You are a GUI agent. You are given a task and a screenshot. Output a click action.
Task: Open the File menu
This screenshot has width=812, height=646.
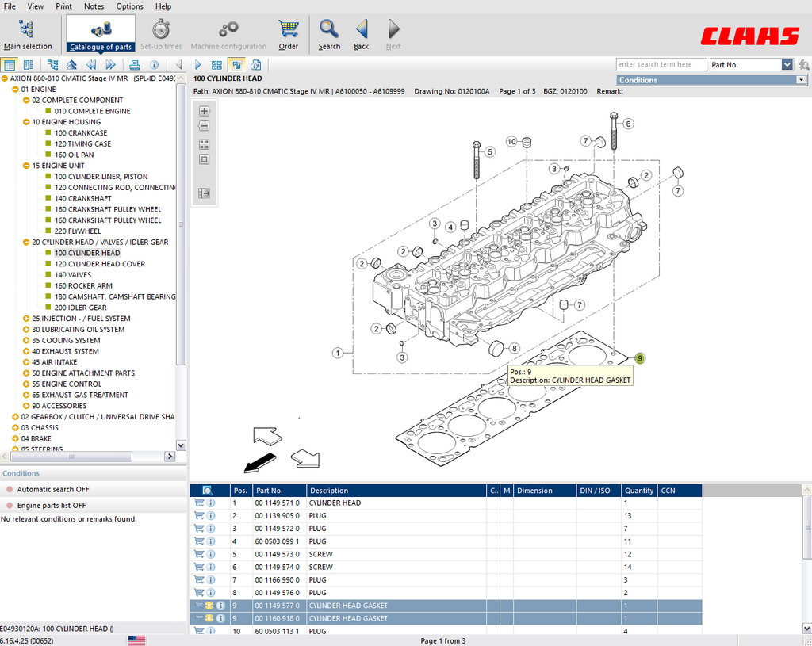click(x=10, y=6)
